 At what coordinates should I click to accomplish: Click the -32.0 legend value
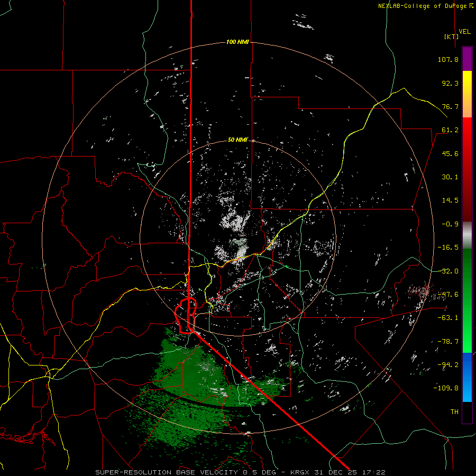(x=448, y=271)
